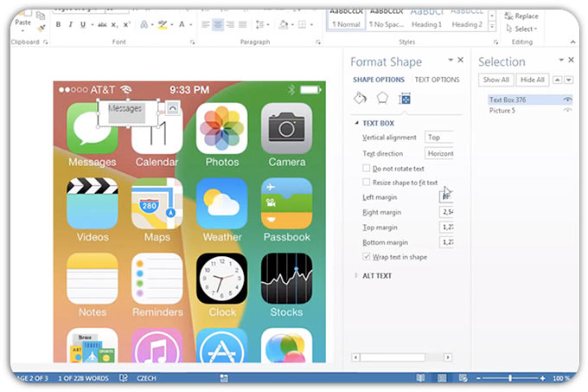This screenshot has width=588, height=392.
Task: Click the paragraph shading bucket icon
Action: click(284, 25)
